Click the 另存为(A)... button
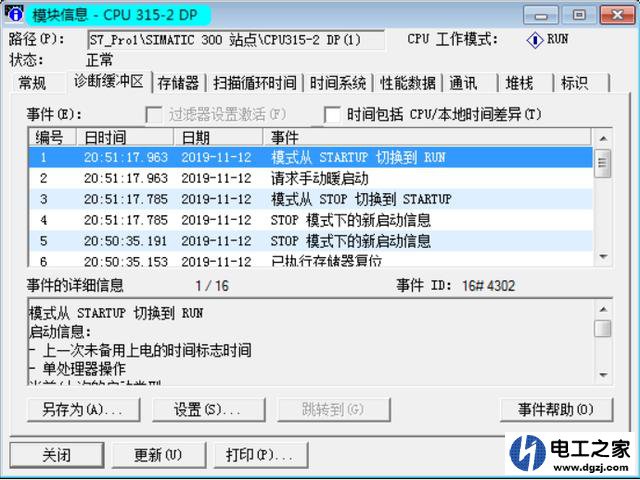Image resolution: width=640 pixels, height=480 pixels. (83, 410)
